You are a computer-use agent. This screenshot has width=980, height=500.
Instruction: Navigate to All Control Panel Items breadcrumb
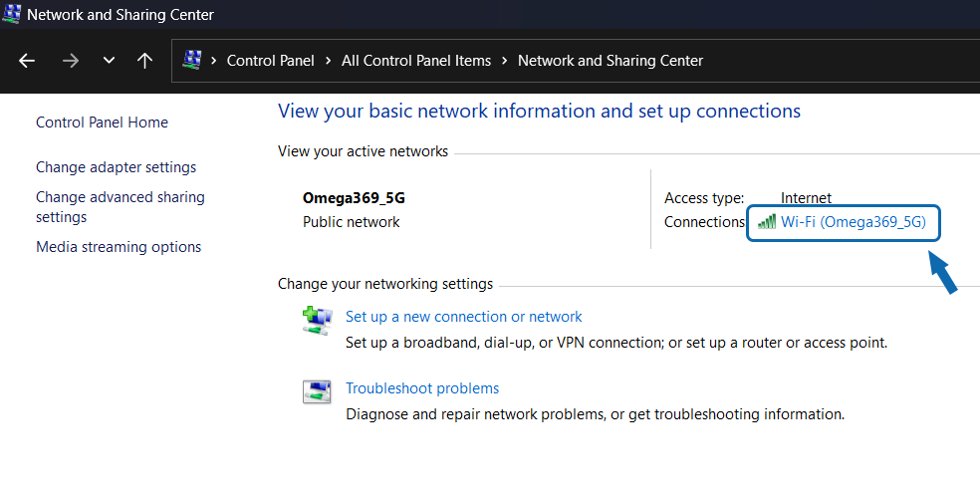tap(416, 61)
